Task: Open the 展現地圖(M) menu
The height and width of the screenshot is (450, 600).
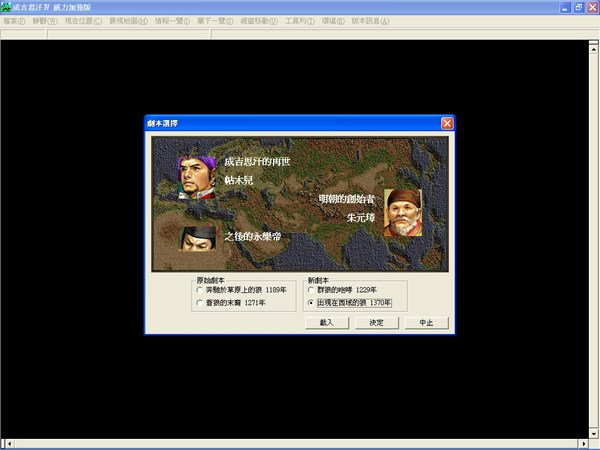Action: tap(129, 21)
